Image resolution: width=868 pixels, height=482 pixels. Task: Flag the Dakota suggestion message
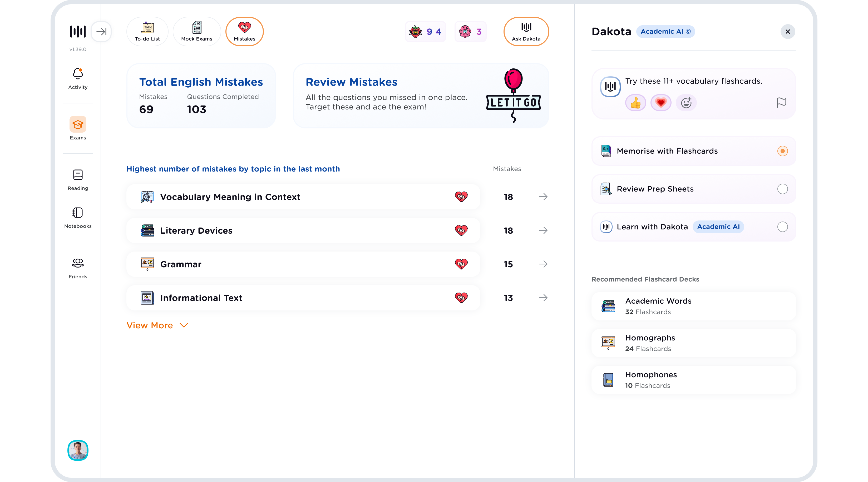(781, 103)
